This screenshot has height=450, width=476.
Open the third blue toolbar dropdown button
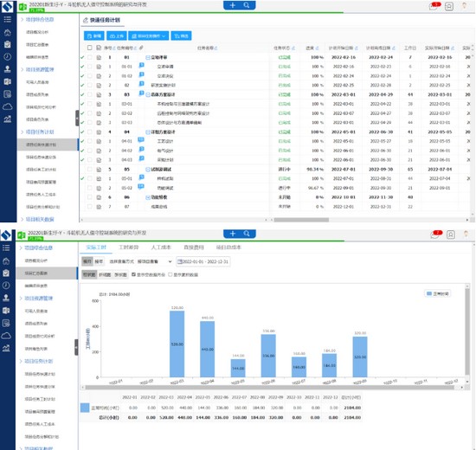(149, 35)
